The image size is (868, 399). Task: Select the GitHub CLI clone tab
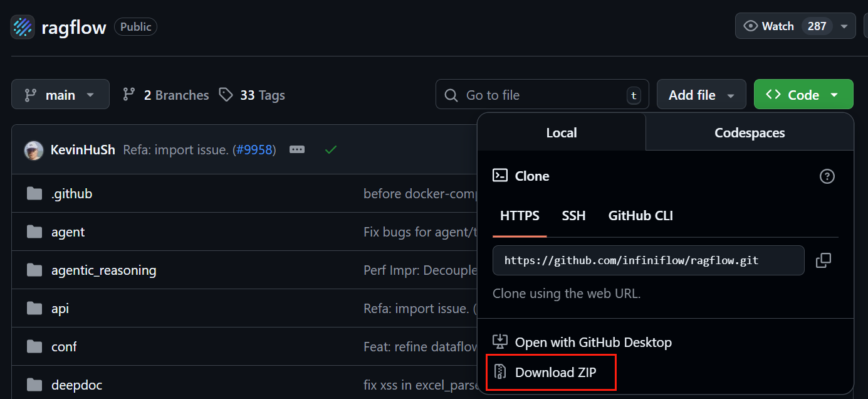641,216
